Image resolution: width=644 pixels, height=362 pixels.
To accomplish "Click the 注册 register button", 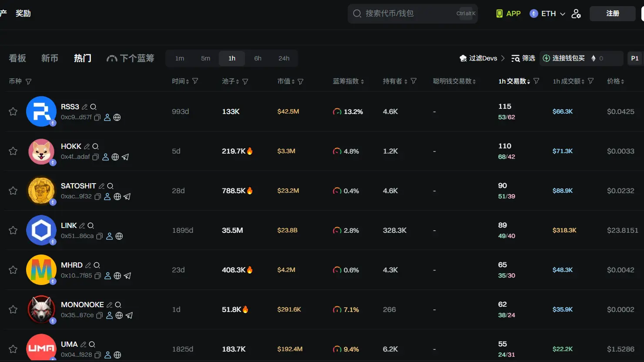I will coord(612,13).
